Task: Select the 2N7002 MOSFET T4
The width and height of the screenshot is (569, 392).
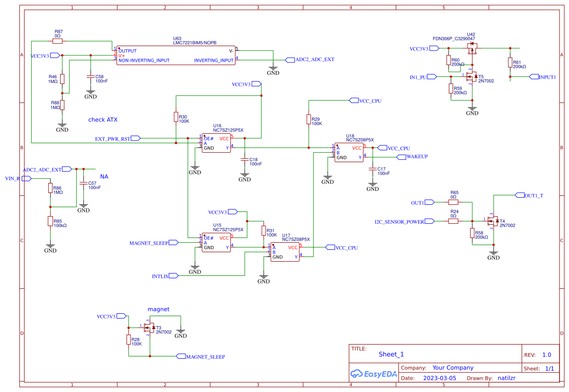Action: pos(493,221)
